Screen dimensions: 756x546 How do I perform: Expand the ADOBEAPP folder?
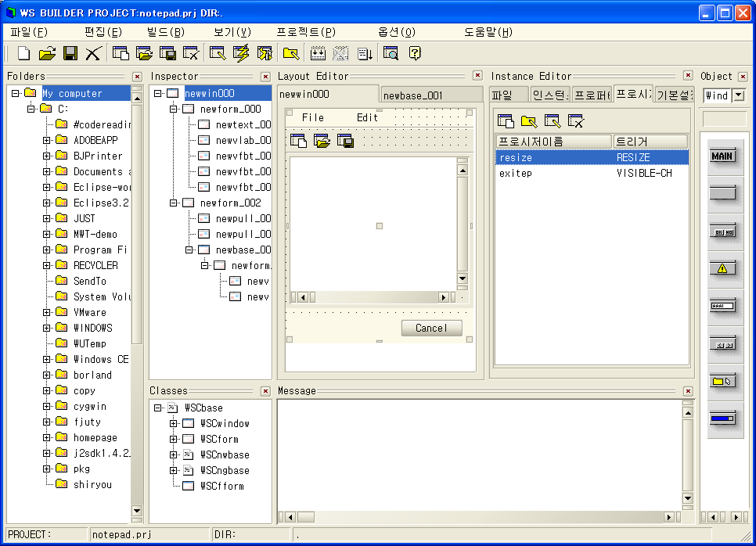point(47,141)
